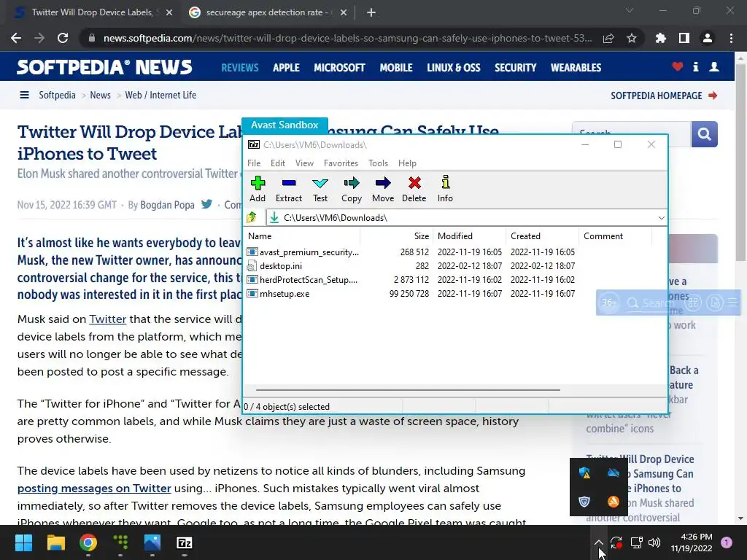
Task: Collapse the hidden tray icons chevron
Action: coord(598,542)
